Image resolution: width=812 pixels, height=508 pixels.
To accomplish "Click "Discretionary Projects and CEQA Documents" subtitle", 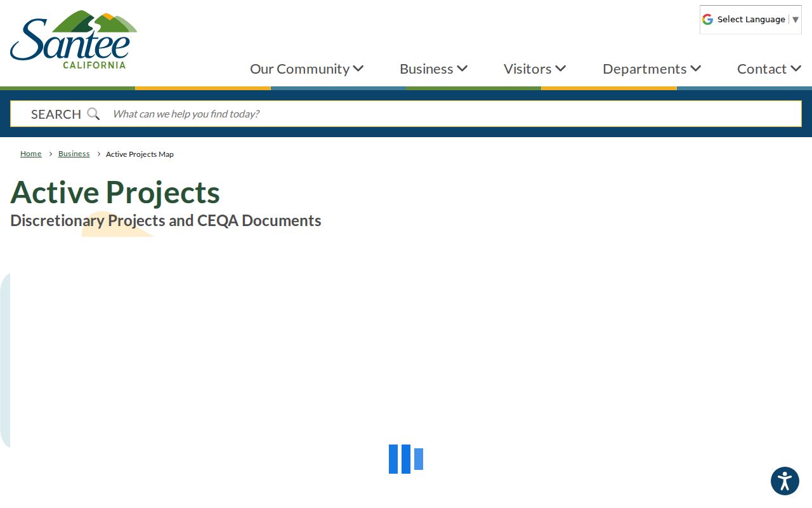I will 166,221.
